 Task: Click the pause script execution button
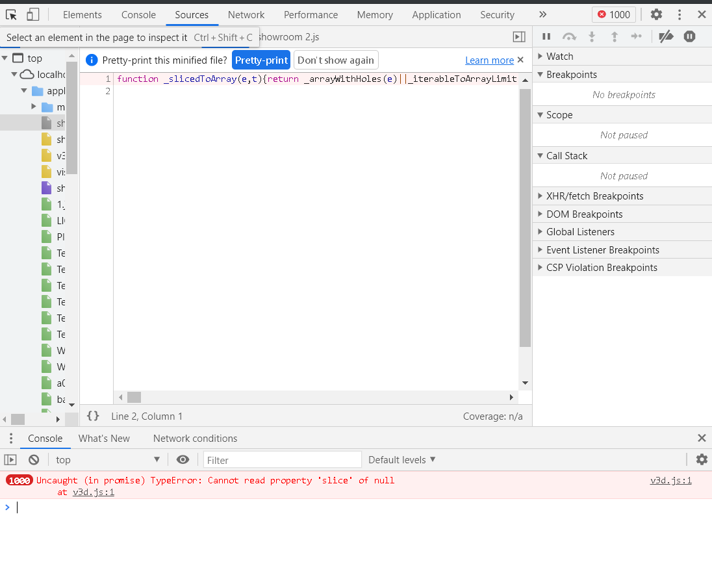546,37
